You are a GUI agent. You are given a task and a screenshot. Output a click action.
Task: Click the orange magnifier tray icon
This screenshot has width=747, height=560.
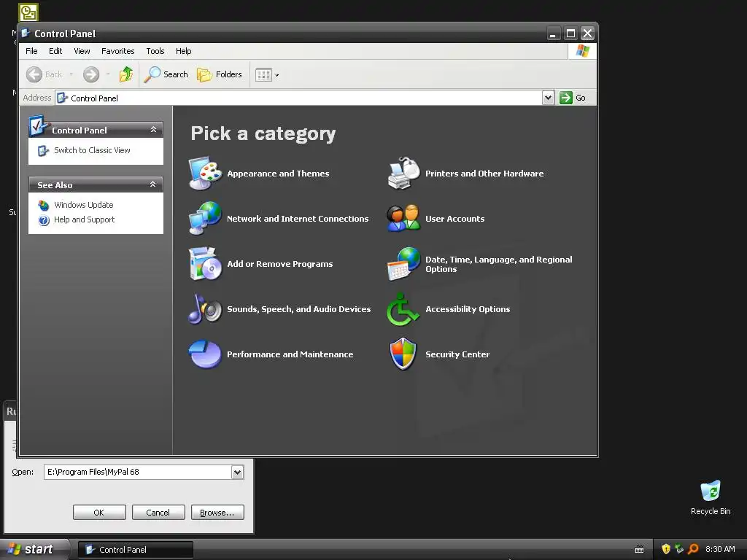click(x=693, y=549)
